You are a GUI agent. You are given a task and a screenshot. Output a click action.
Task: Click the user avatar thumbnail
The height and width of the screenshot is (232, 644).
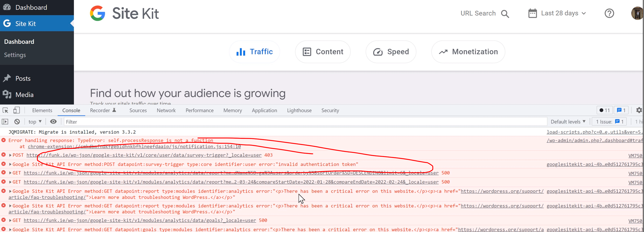coord(637,13)
